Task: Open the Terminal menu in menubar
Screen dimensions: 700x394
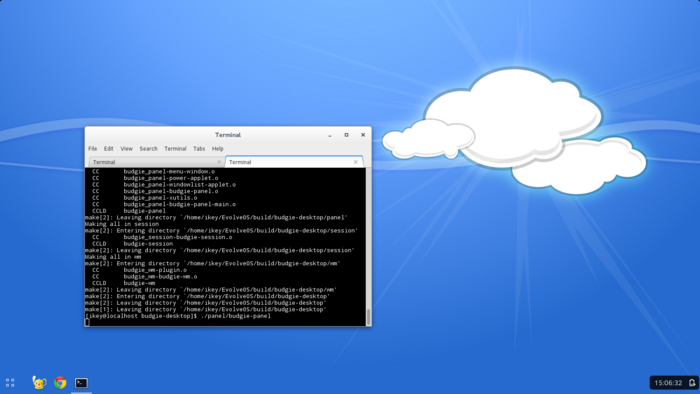Action: (175, 149)
